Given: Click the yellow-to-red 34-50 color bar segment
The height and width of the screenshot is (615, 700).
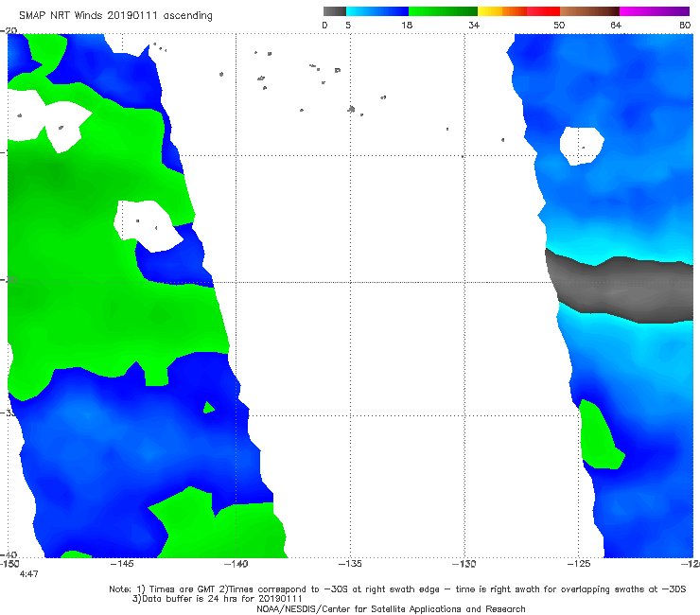Looking at the screenshot, I should pos(518,11).
